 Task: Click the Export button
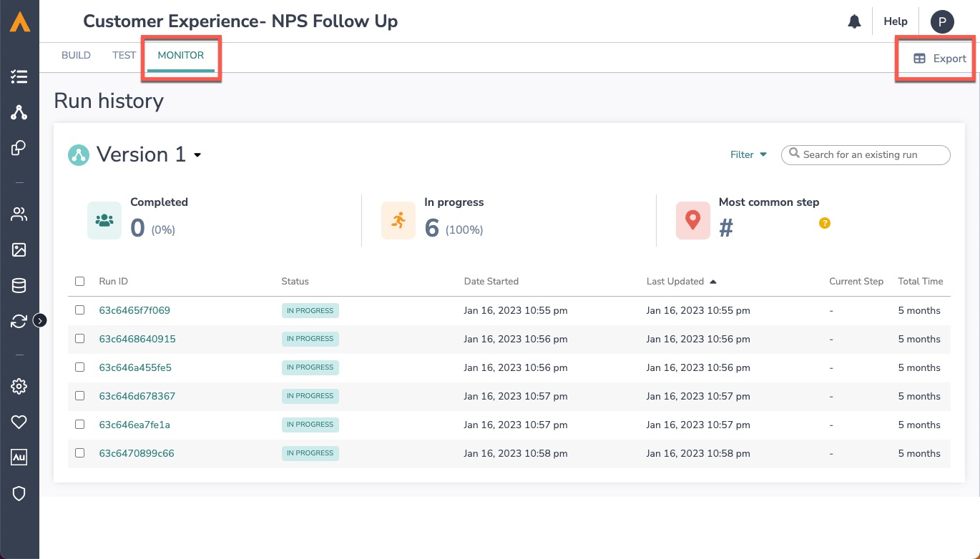click(941, 59)
